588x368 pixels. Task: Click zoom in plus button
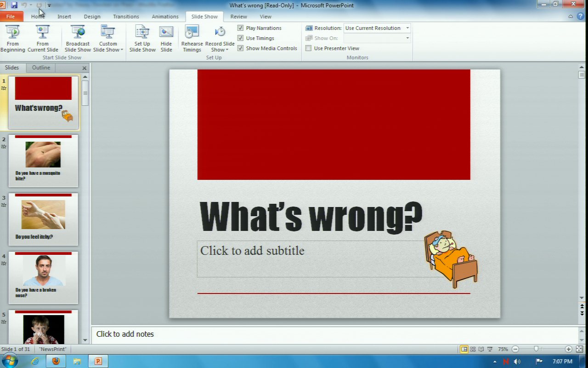569,349
